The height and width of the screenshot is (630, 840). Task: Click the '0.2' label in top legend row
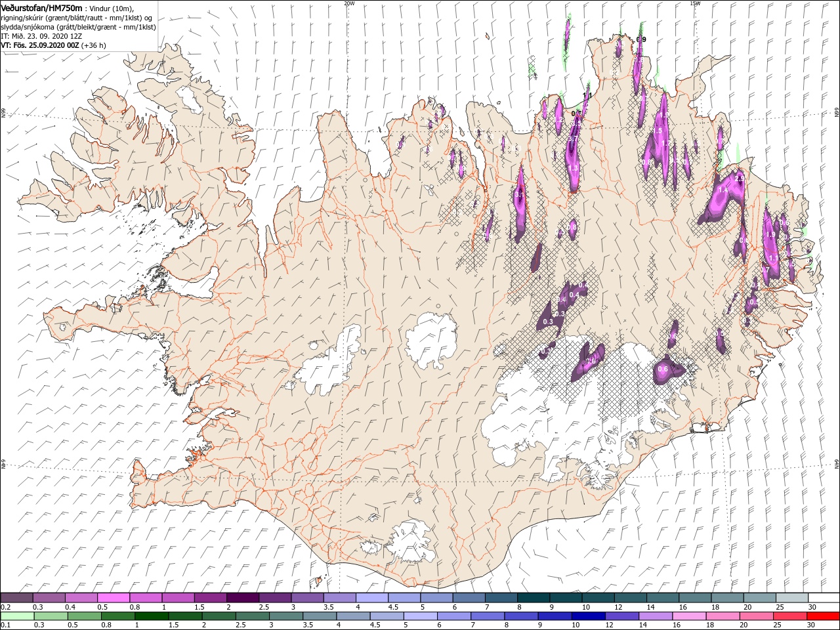5,607
